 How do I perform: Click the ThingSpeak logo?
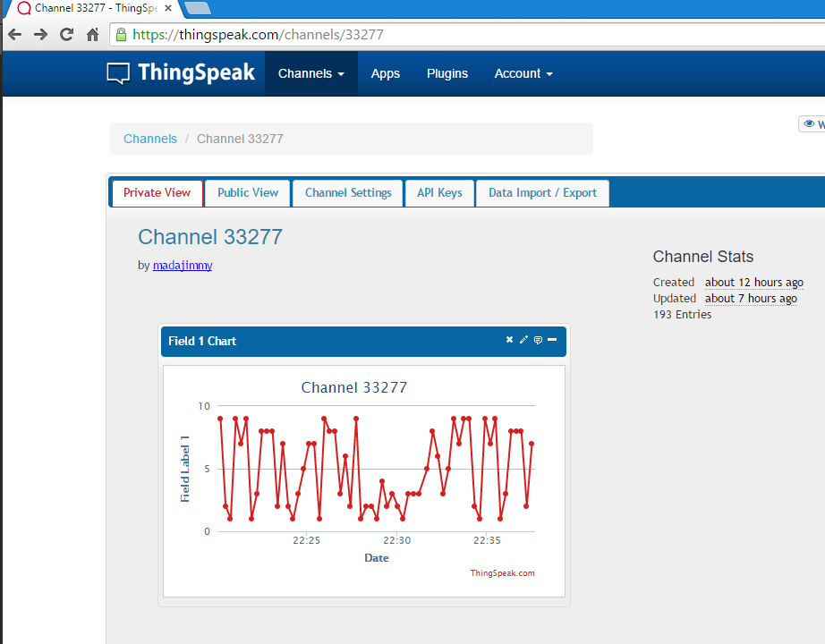pos(181,73)
